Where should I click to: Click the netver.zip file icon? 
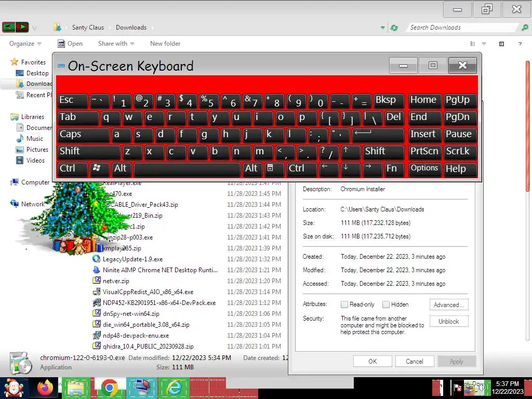96,281
